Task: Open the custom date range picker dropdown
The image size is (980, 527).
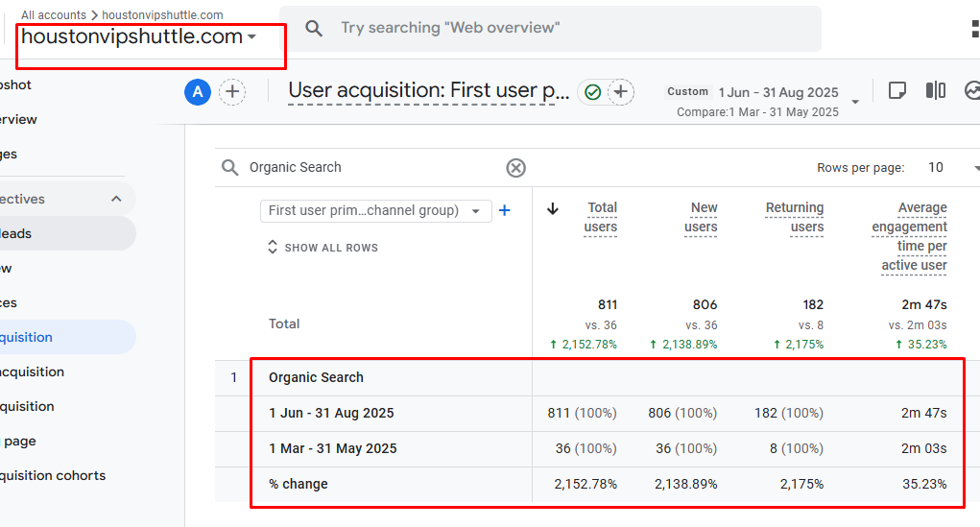Action: (x=855, y=100)
